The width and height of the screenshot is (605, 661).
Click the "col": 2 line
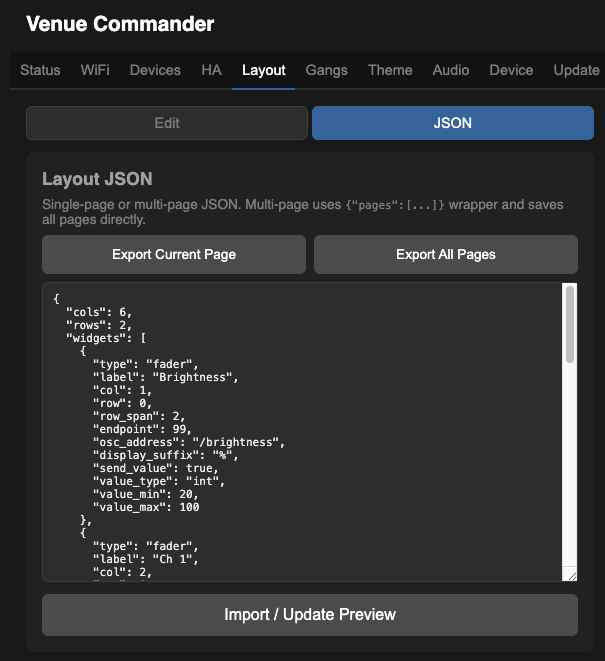click(122, 572)
